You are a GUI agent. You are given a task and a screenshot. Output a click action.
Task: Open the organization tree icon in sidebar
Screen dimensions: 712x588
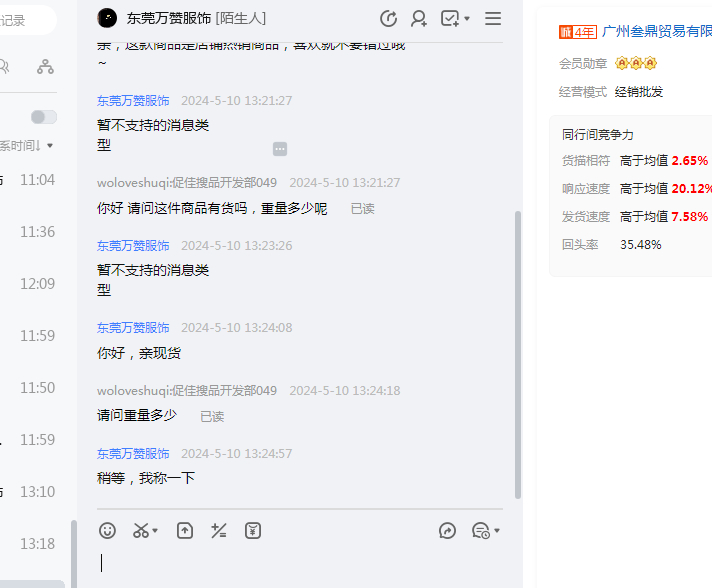tap(45, 67)
